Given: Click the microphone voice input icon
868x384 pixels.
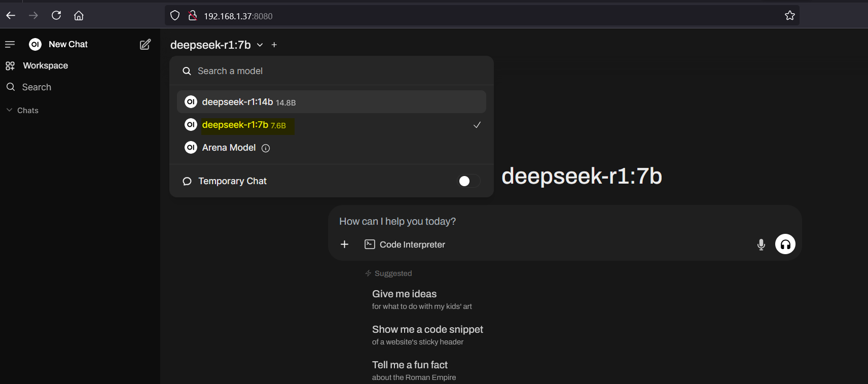Looking at the screenshot, I should (x=761, y=245).
